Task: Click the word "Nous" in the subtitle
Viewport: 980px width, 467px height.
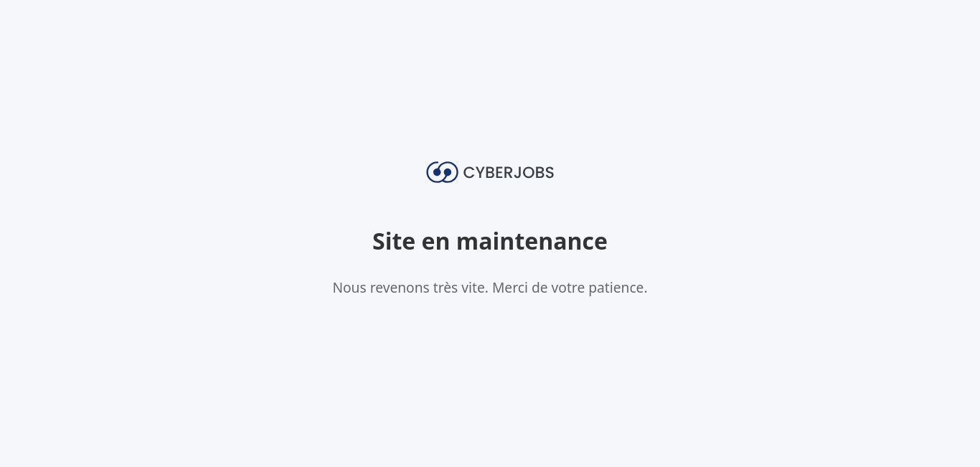Action: [x=349, y=288]
